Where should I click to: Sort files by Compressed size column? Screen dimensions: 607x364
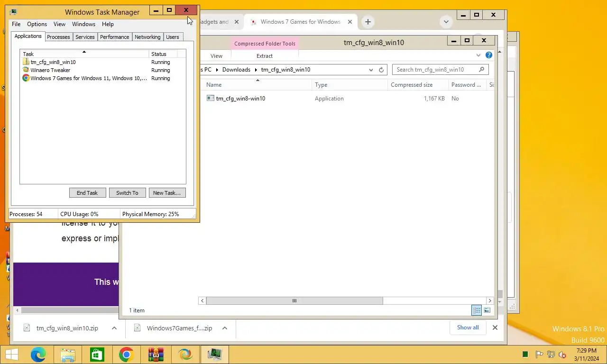coord(417,85)
